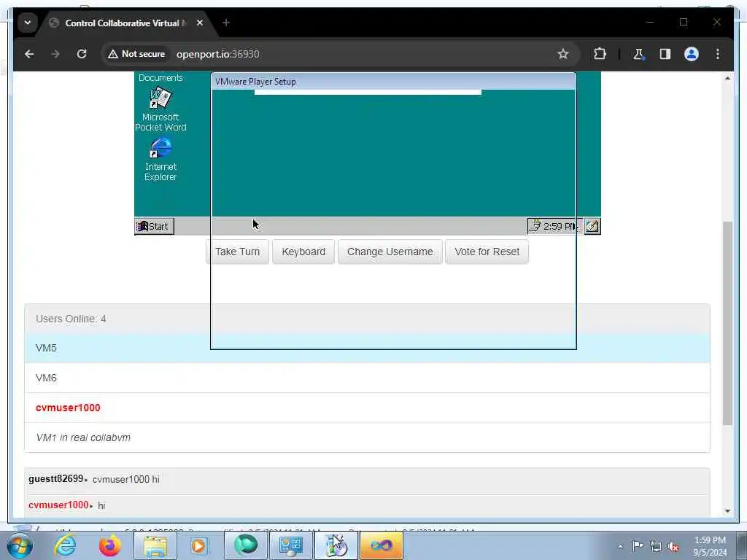Viewport: 747px width, 560px height.
Task: Click the muted volume tray icon
Action: click(673, 546)
